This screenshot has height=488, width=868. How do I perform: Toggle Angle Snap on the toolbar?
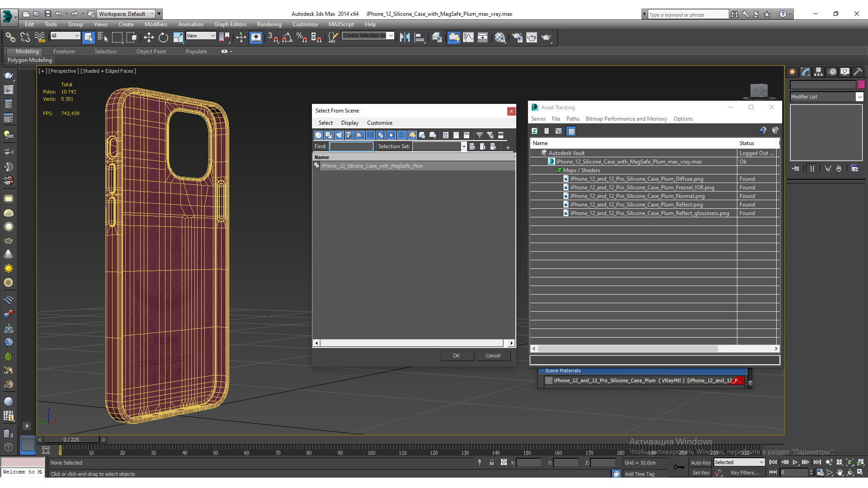287,38
